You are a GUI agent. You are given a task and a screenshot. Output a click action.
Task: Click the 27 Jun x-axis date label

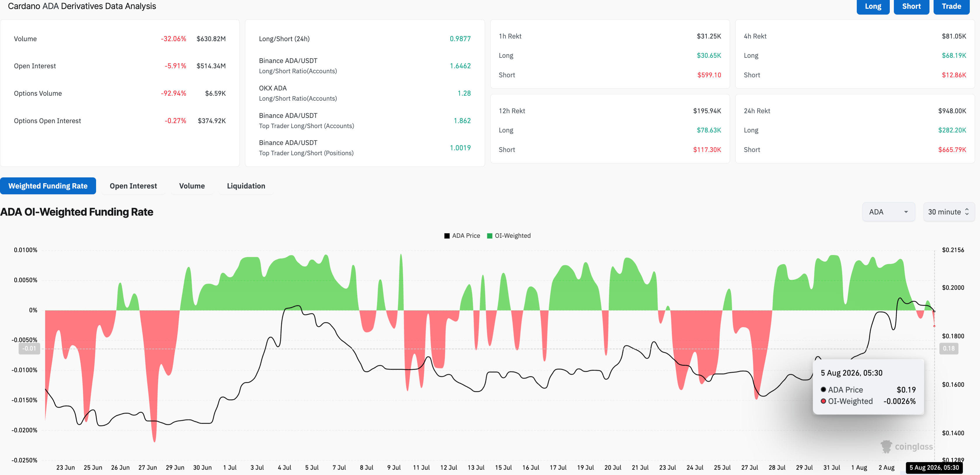point(147,468)
